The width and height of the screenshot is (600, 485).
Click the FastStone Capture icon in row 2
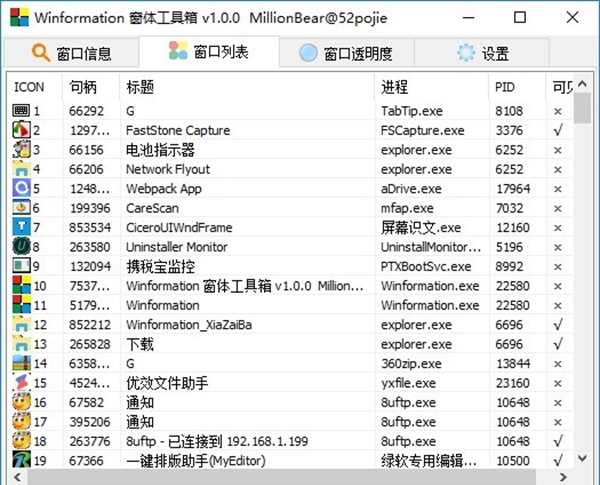tap(21, 130)
